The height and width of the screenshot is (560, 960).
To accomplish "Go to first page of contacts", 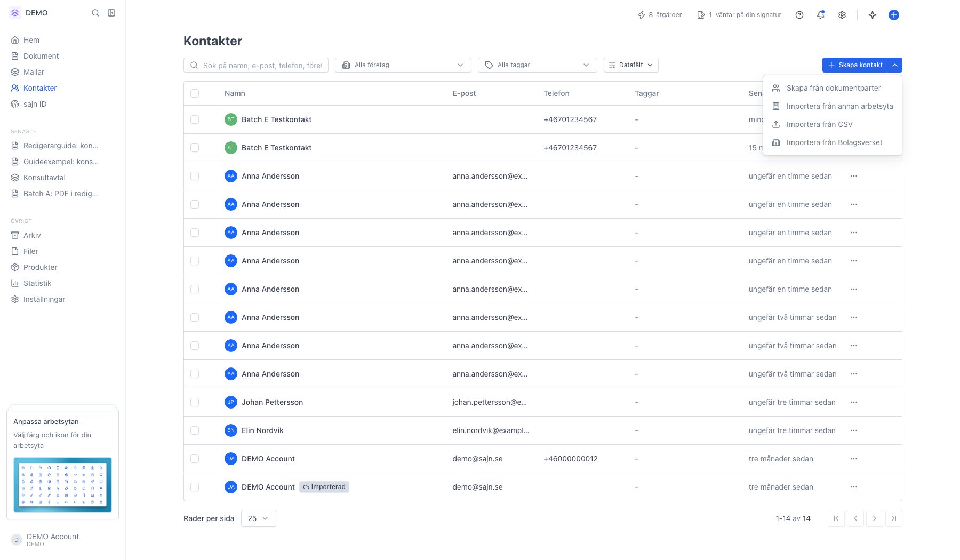I will click(836, 518).
